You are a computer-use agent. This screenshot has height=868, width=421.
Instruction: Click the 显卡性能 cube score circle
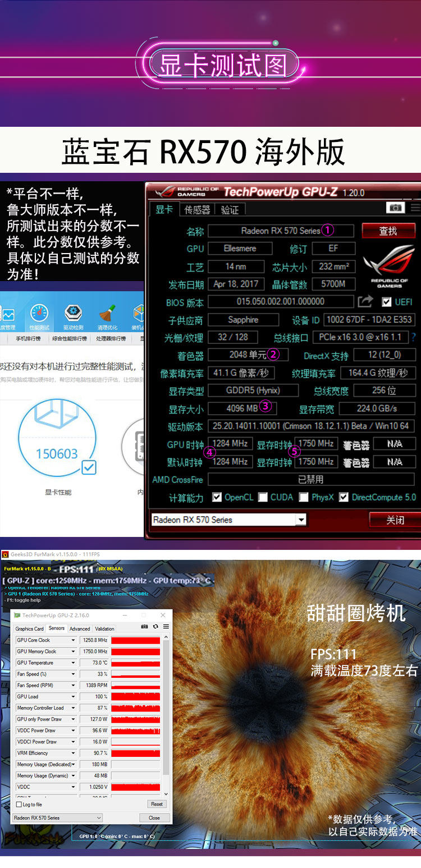pos(57,437)
